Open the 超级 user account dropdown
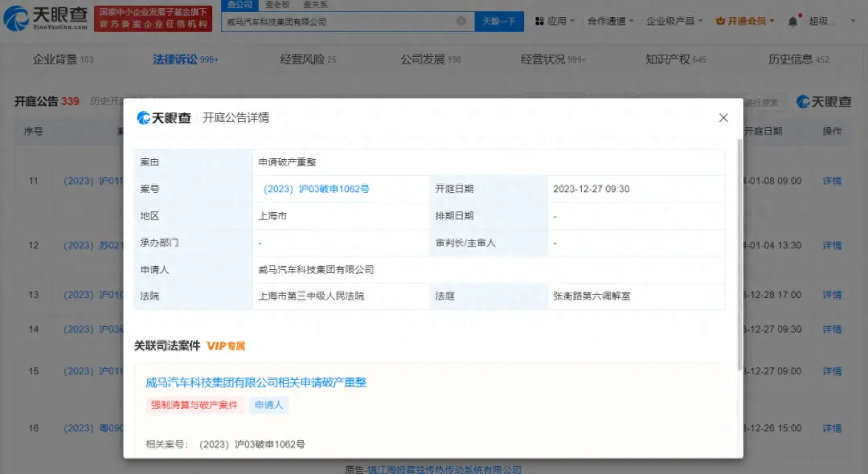This screenshot has width=868, height=474. pos(832,21)
